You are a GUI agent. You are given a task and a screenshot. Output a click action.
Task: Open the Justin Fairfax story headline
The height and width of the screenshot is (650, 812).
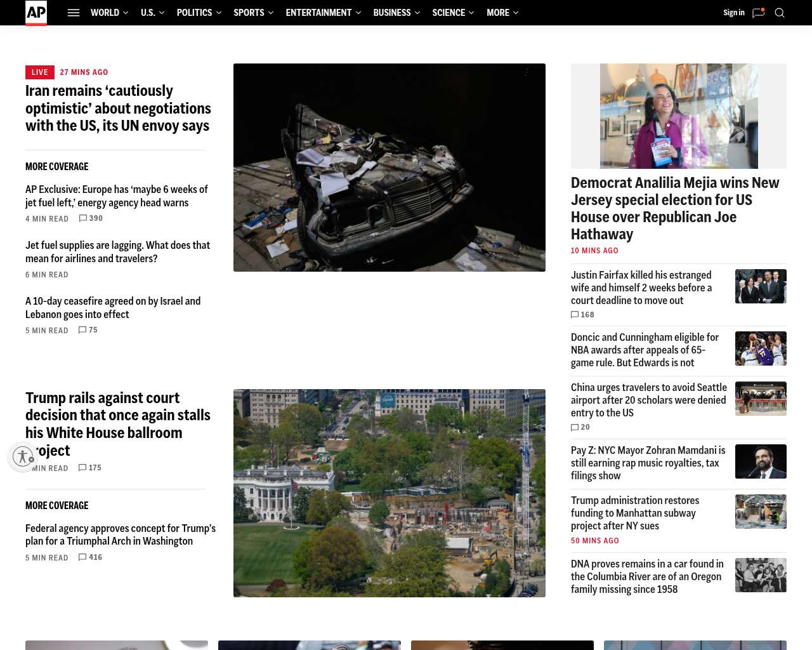641,288
